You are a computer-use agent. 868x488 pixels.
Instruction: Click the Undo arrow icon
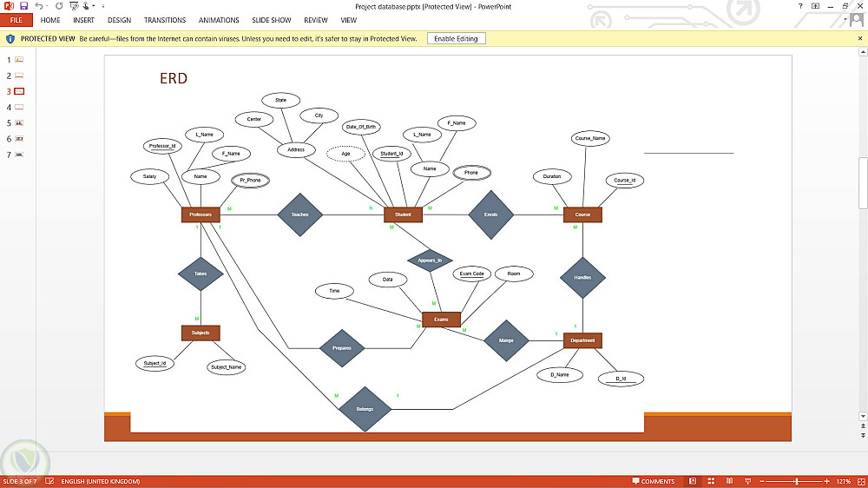38,5
